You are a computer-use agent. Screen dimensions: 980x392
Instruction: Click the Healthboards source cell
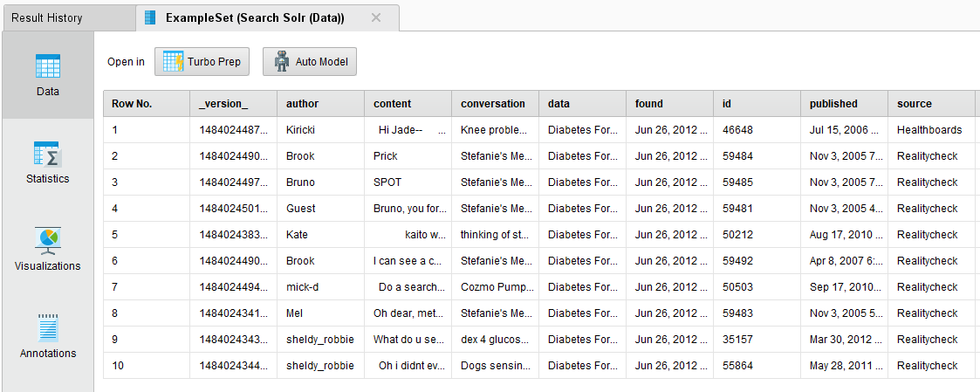tap(929, 130)
